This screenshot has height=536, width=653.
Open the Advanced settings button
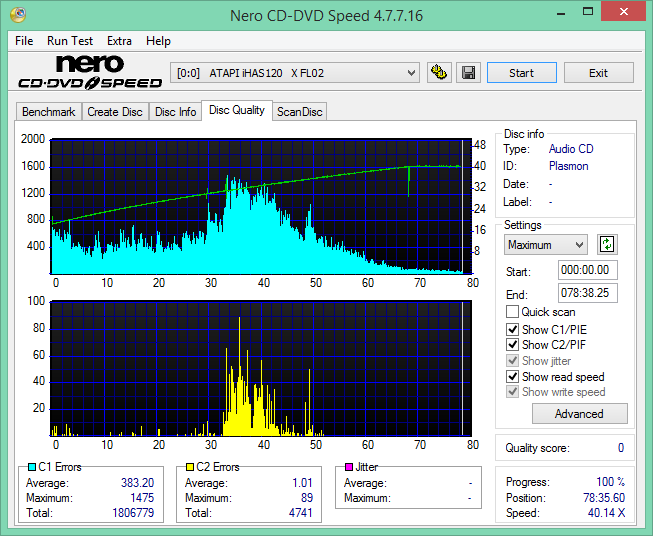pyautogui.click(x=579, y=414)
